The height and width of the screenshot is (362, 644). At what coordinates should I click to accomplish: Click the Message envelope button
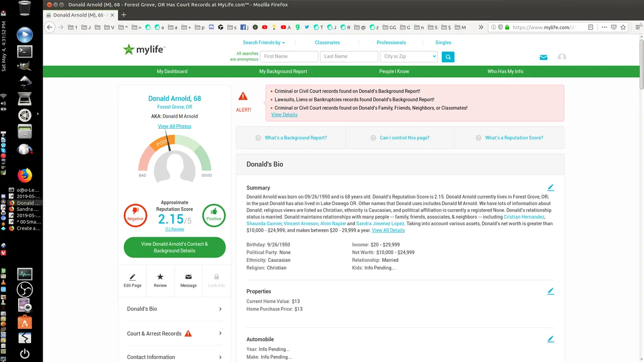pyautogui.click(x=188, y=281)
